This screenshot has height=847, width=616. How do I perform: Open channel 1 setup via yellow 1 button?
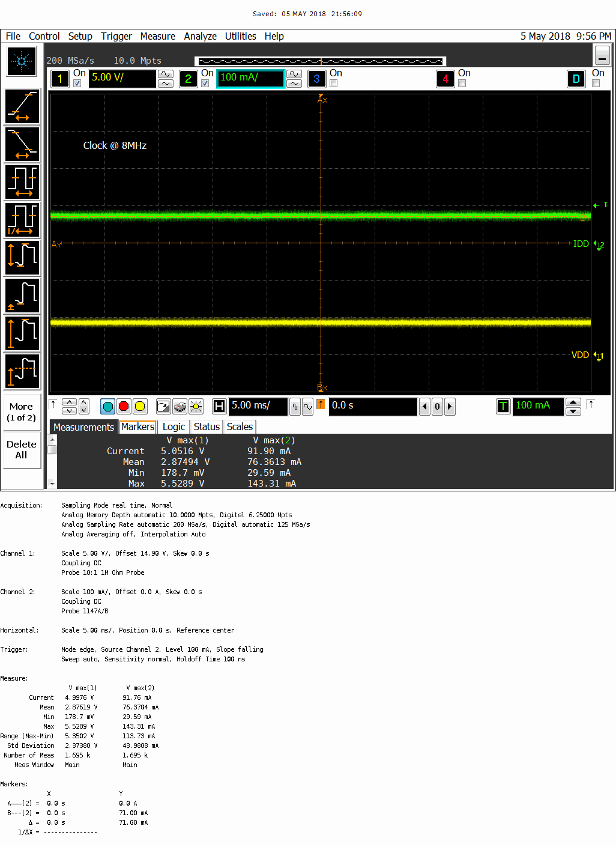click(x=60, y=79)
